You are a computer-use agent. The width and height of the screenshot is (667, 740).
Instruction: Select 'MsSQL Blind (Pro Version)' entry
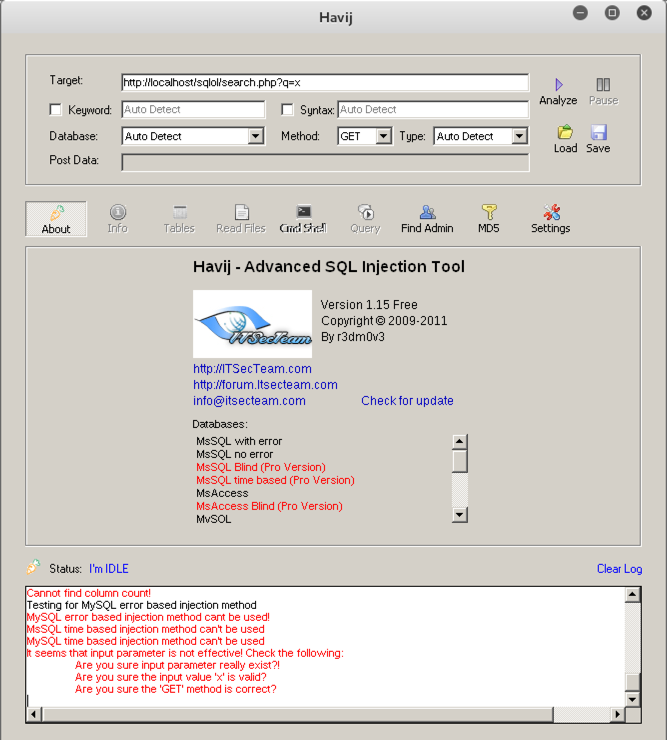click(x=261, y=467)
